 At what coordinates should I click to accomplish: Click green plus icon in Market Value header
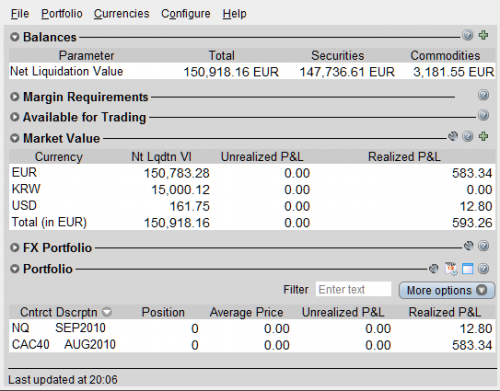pyautogui.click(x=484, y=136)
